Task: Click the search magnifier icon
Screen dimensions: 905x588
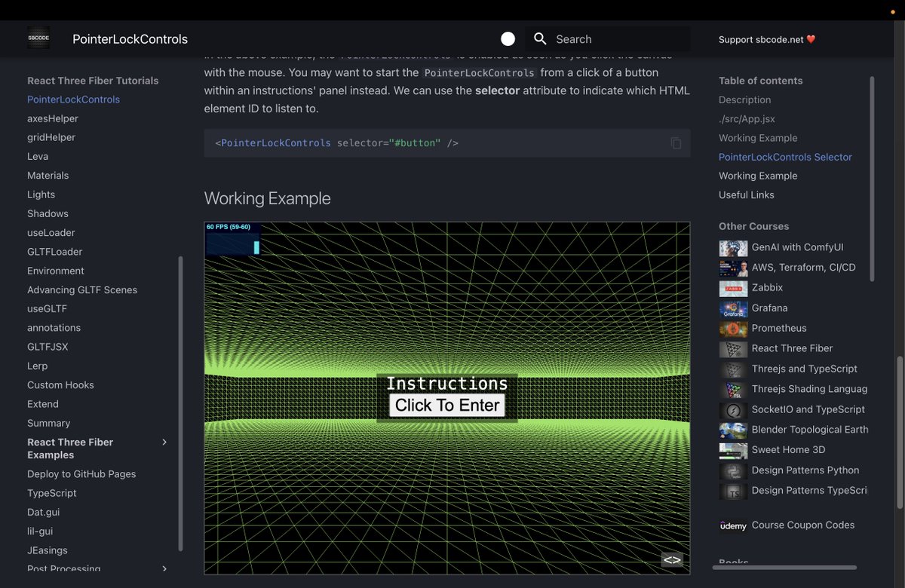Action: tap(540, 38)
